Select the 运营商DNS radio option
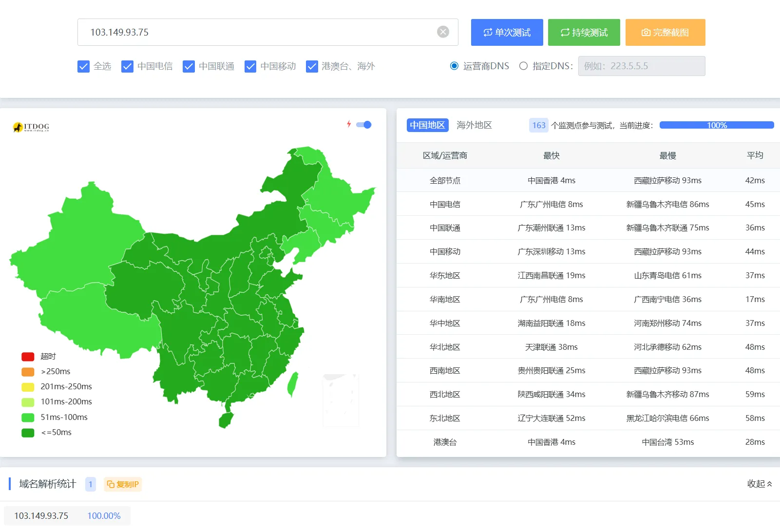 click(x=454, y=66)
